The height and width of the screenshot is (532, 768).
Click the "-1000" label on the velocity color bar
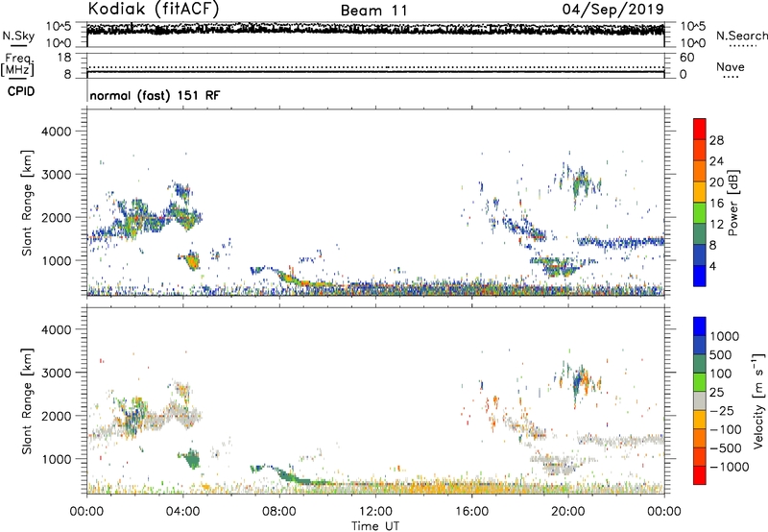[730, 467]
